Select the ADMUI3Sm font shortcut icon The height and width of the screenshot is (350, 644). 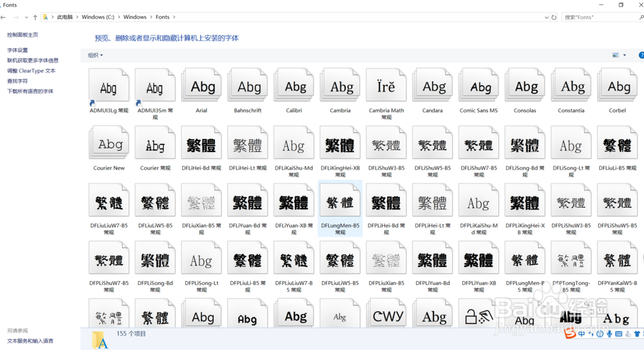pyautogui.click(x=155, y=86)
